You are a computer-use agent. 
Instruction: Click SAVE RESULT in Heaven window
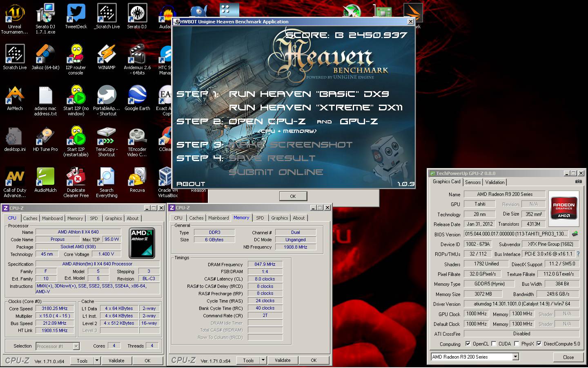(272, 158)
